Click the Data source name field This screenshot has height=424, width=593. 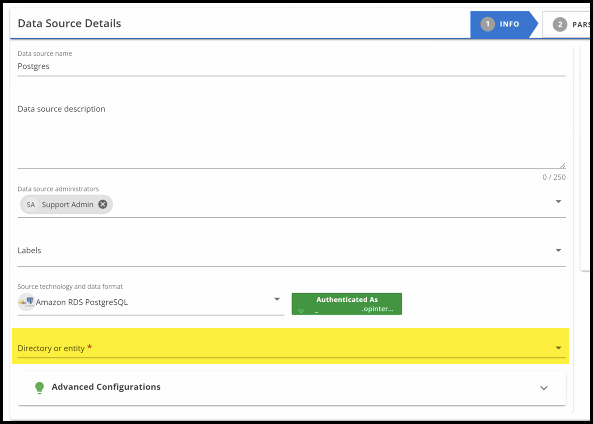292,67
